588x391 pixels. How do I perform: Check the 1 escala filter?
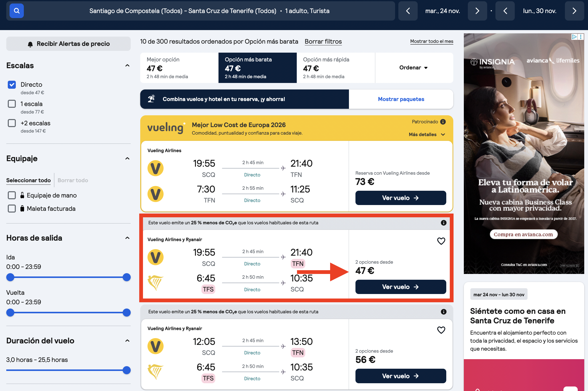click(12, 104)
